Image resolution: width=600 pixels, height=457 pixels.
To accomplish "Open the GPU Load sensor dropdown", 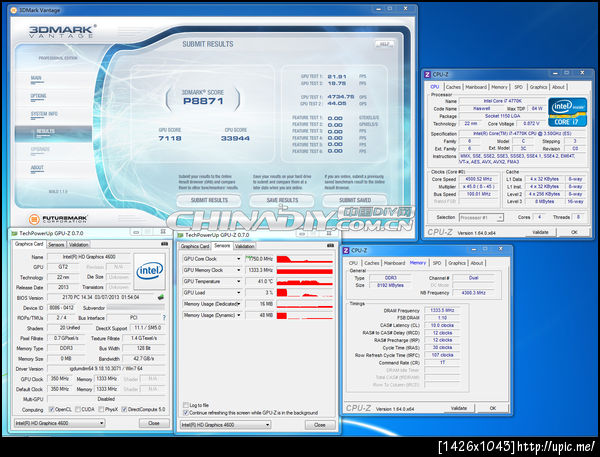I will [238, 293].
